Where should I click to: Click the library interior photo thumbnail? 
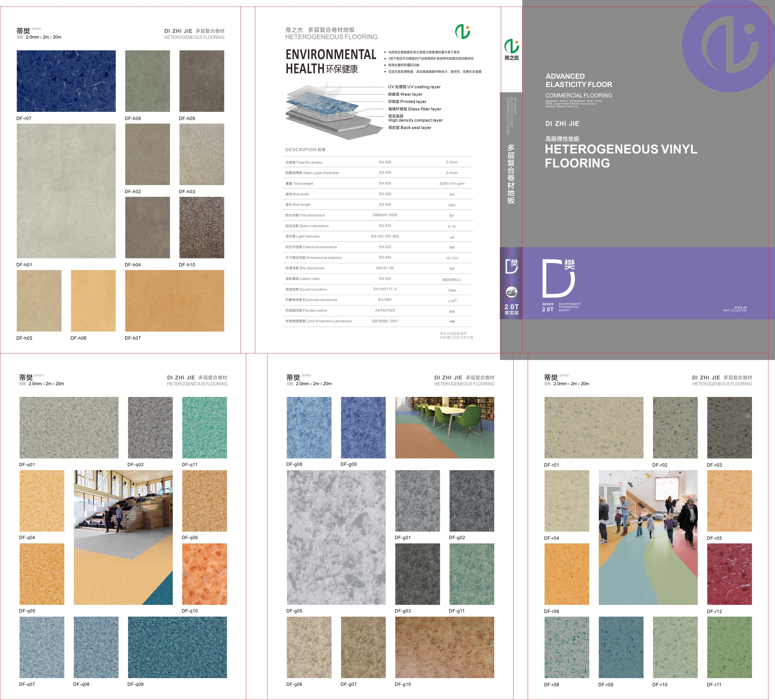pos(445,428)
